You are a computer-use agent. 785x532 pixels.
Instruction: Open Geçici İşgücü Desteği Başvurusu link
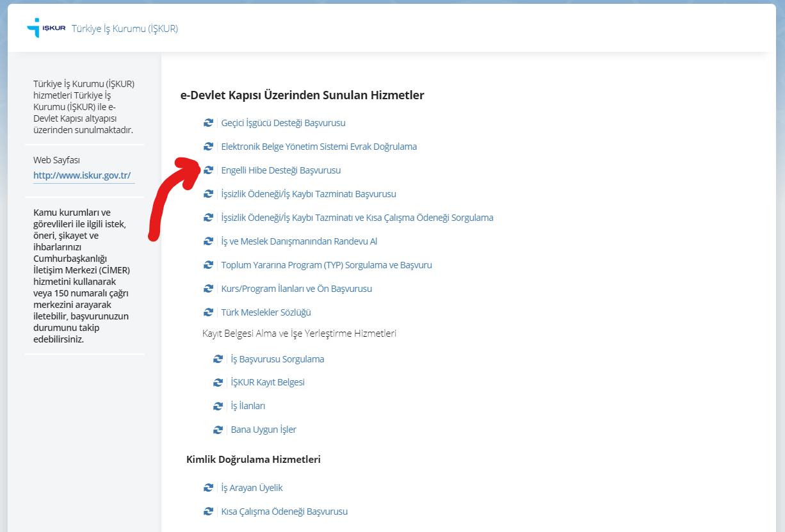(283, 123)
